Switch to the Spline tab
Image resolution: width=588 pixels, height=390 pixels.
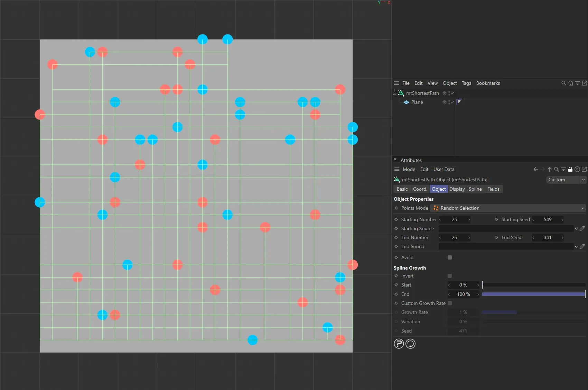[475, 189]
